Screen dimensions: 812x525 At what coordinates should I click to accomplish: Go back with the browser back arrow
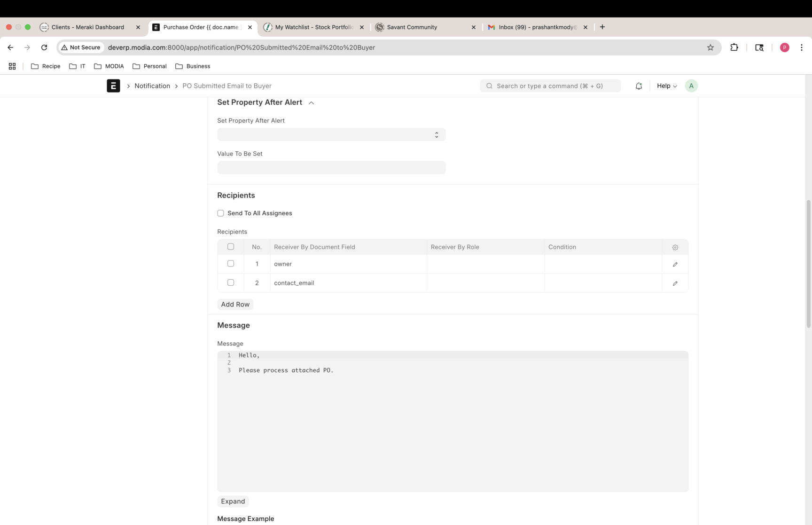point(10,47)
